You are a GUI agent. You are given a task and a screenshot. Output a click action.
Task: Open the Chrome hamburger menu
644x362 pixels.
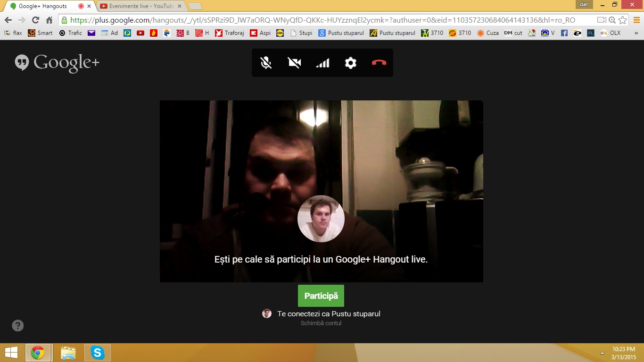(x=636, y=20)
